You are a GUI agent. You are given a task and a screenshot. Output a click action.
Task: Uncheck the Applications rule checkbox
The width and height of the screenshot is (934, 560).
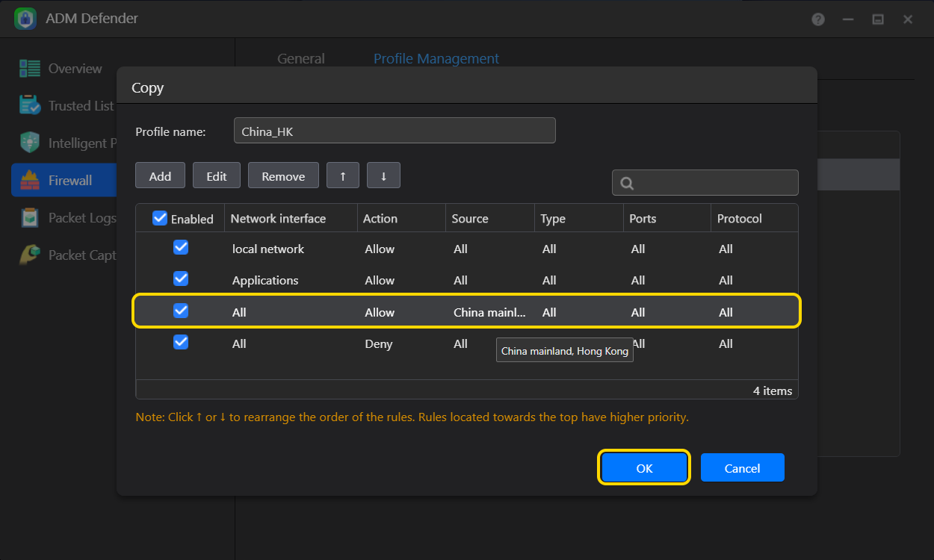point(181,279)
